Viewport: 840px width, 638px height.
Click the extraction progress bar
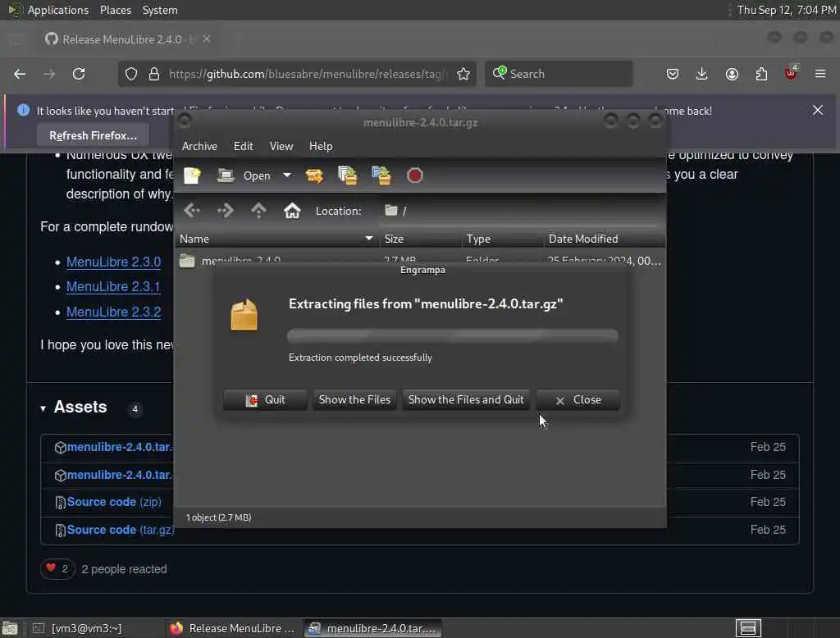coord(453,336)
